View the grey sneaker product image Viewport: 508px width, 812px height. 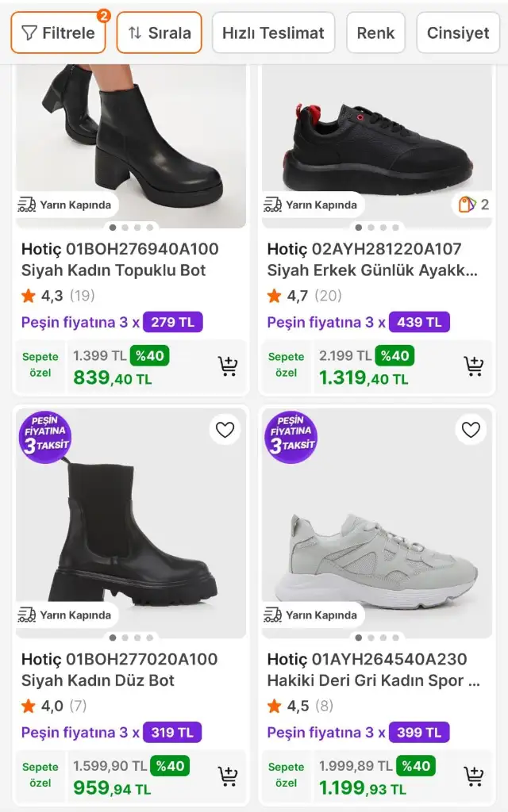377,547
